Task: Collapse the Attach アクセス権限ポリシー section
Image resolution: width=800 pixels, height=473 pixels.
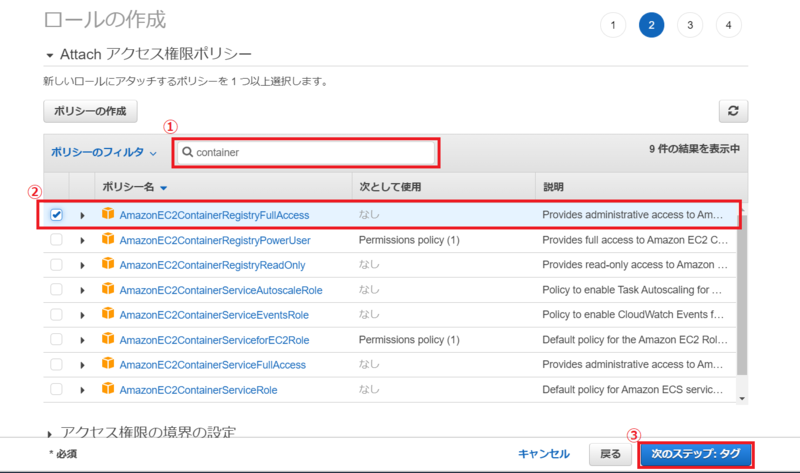Action: click(x=49, y=55)
